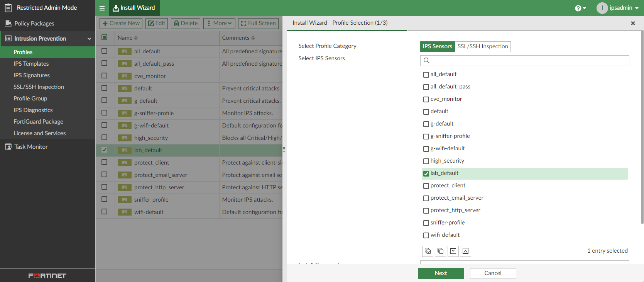Image resolution: width=644 pixels, height=282 pixels.
Task: Click the wizard panel vertical scrollbar
Action: (642, 127)
